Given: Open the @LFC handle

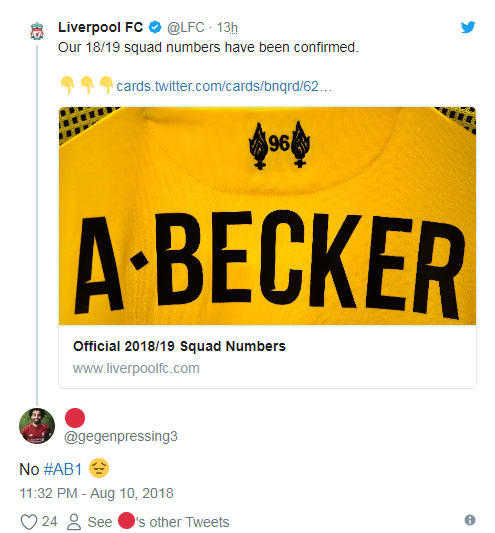Looking at the screenshot, I should tap(186, 28).
